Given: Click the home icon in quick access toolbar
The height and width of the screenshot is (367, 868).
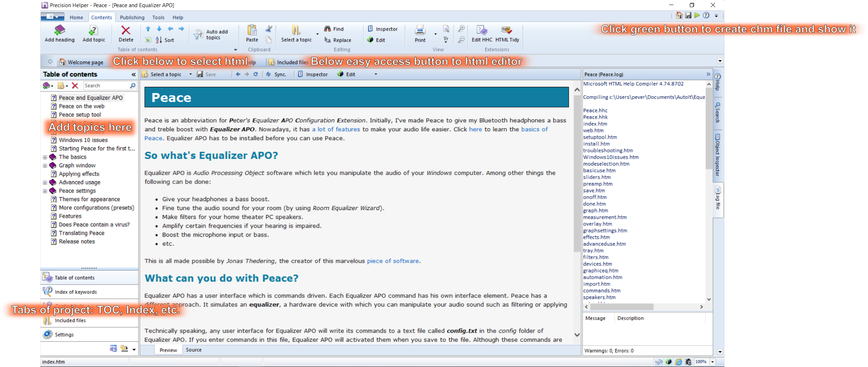Looking at the screenshot, I should coord(679,15).
